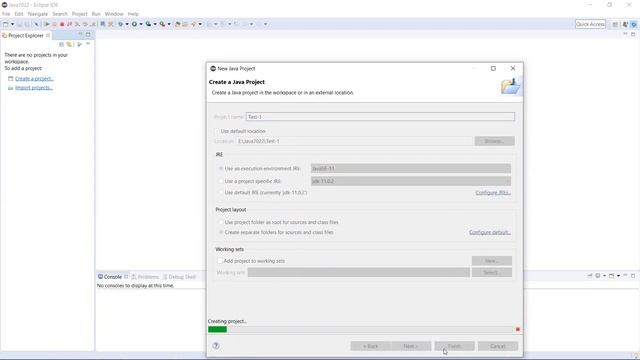Switch to the Debug Shell tab
Viewport: 640px width, 360px height.
180,277
